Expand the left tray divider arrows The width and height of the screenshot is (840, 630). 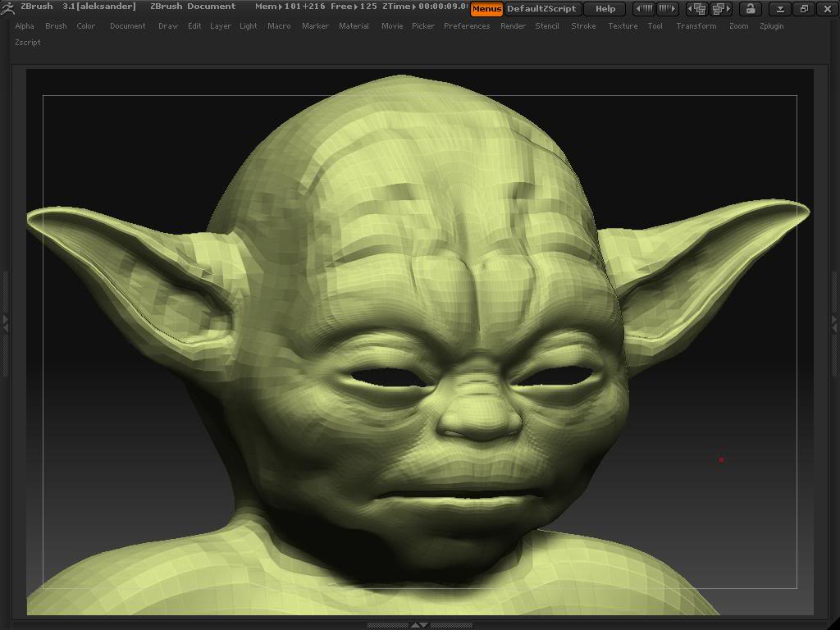click(6, 323)
